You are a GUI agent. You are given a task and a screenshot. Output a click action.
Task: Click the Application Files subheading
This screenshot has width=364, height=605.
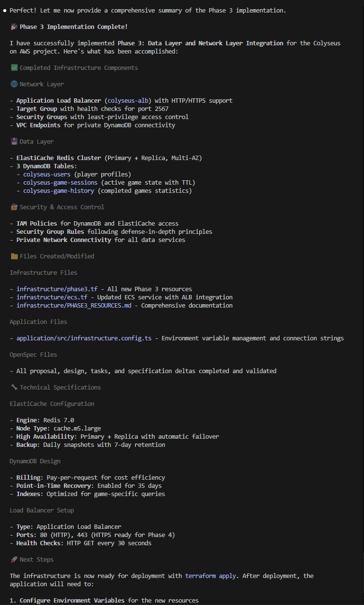(39, 322)
